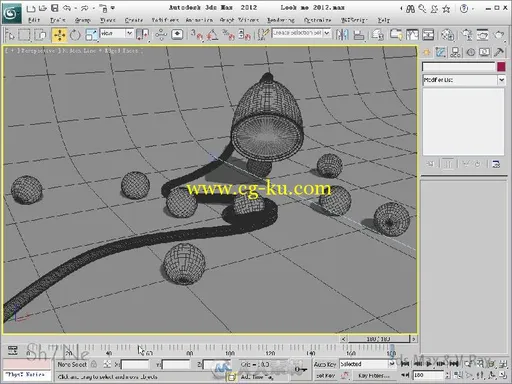512x384 pixels.
Task: Switch to the Utilities hammer tab
Action: (x=499, y=52)
